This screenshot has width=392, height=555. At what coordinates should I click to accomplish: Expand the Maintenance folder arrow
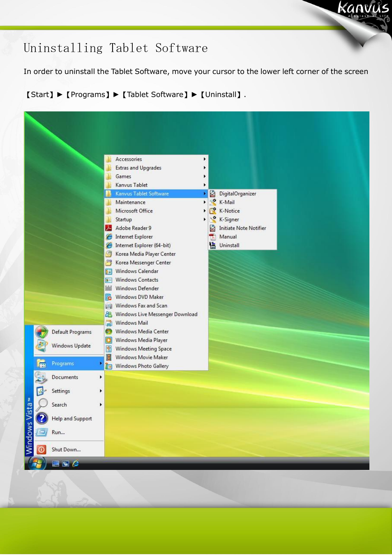point(205,202)
